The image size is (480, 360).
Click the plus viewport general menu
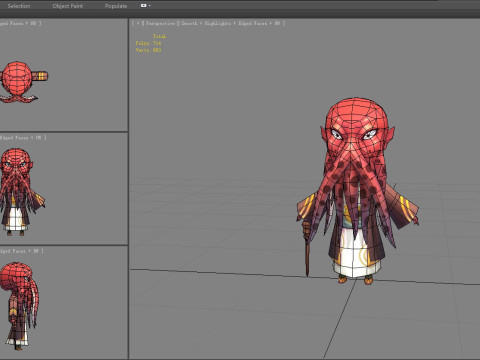(138, 23)
